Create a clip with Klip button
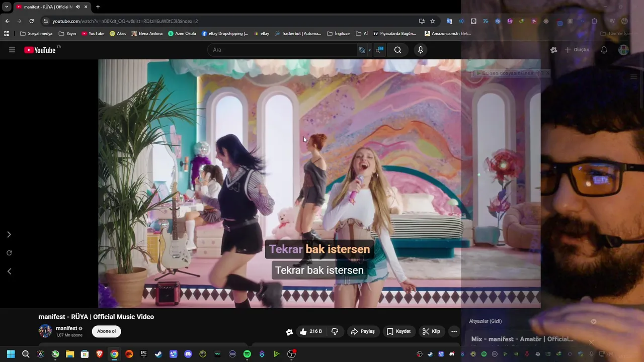 (431, 331)
